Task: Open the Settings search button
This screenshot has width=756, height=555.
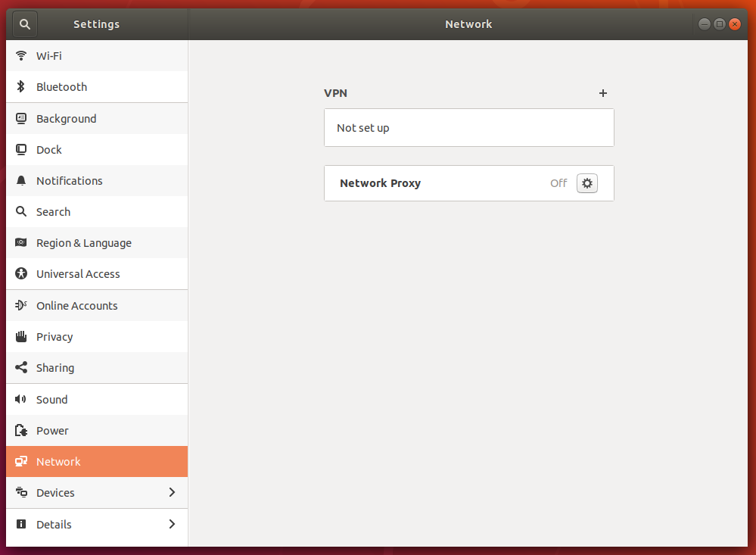Action: tap(24, 24)
